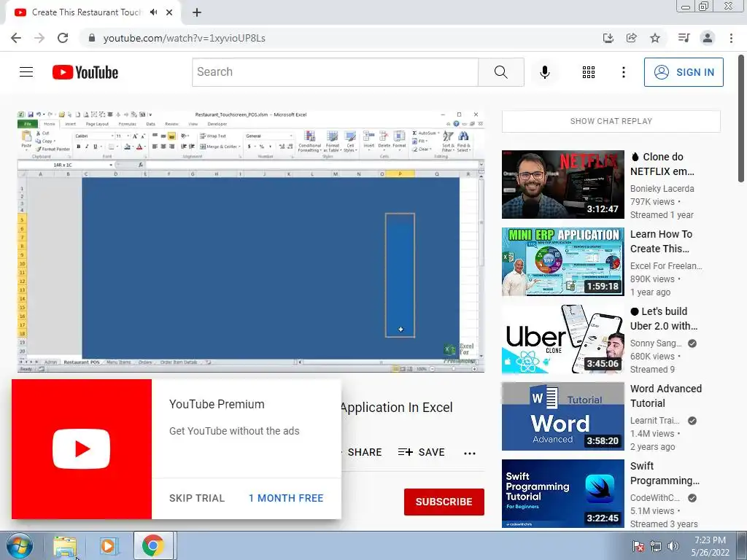
Task: Click the video's more actions ellipsis
Action: [470, 454]
